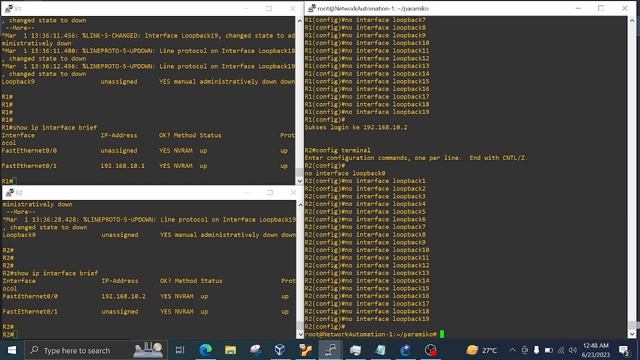Open the paint-like icon after File Explorer
This screenshot has height=360, width=640.
tap(256, 350)
